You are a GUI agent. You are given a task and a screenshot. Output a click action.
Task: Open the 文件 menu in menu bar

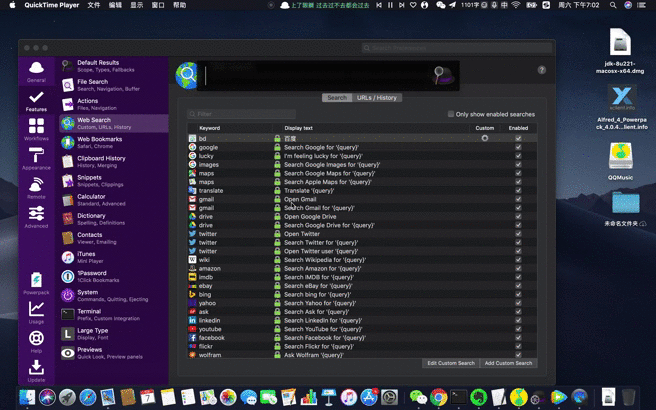[x=94, y=5]
